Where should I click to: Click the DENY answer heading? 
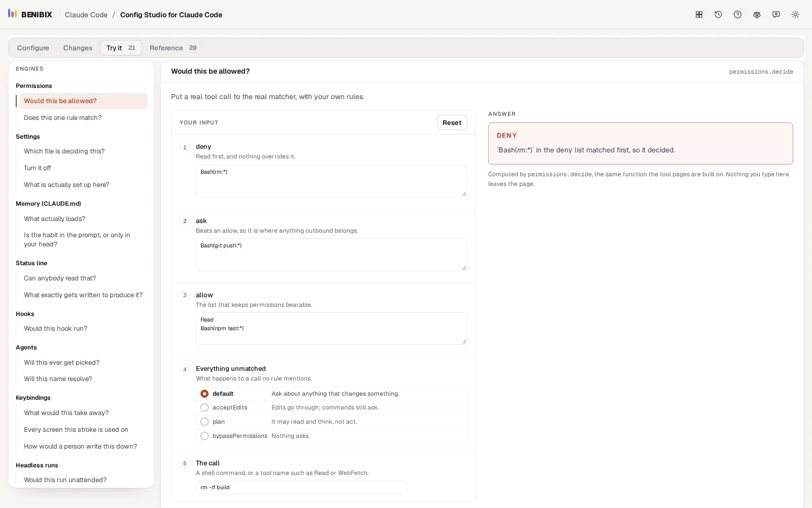506,135
